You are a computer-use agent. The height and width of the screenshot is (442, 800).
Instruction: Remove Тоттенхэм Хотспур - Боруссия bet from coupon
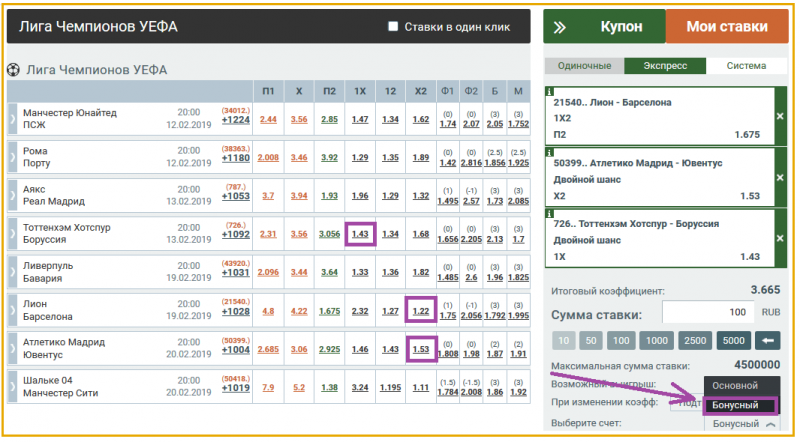point(780,238)
